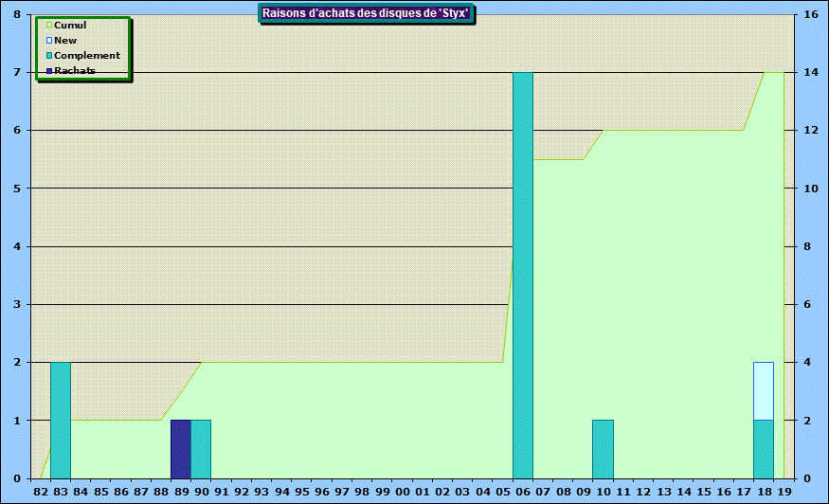The width and height of the screenshot is (829, 504).
Task: Click the x-axis label '00'
Action: 402,493
